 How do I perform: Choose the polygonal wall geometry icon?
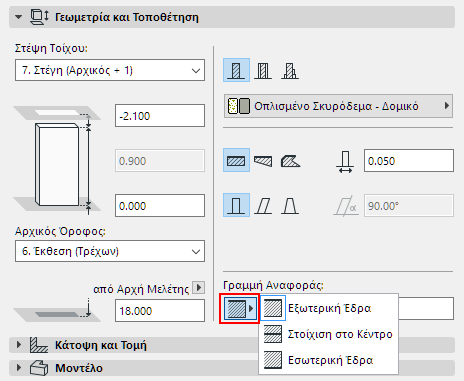290,161
